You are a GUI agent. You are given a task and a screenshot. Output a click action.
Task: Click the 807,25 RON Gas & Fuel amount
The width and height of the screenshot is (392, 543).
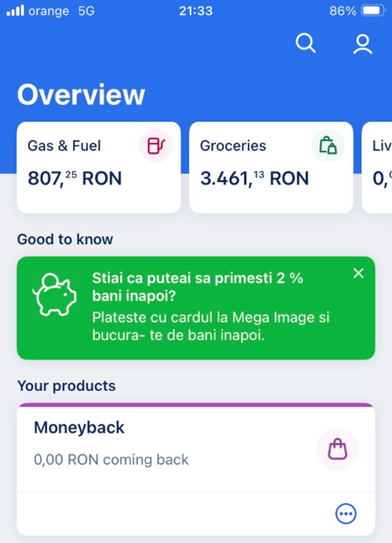(73, 178)
